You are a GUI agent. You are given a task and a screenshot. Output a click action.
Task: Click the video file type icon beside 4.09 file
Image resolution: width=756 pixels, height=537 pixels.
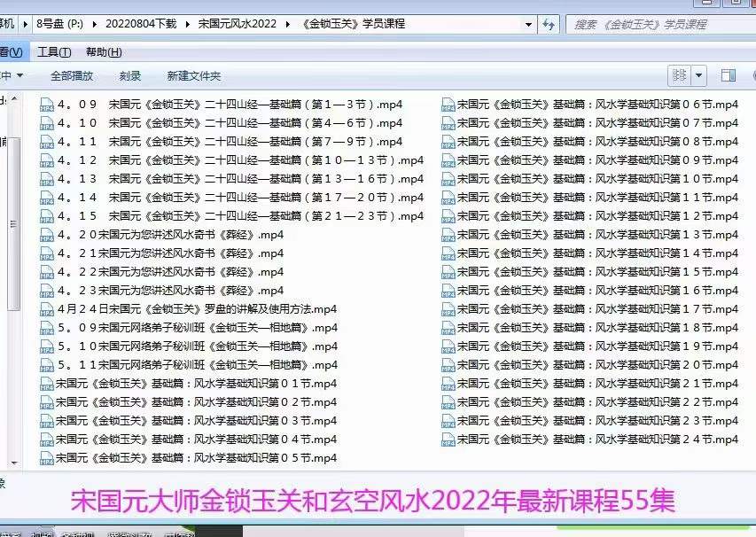46,105
